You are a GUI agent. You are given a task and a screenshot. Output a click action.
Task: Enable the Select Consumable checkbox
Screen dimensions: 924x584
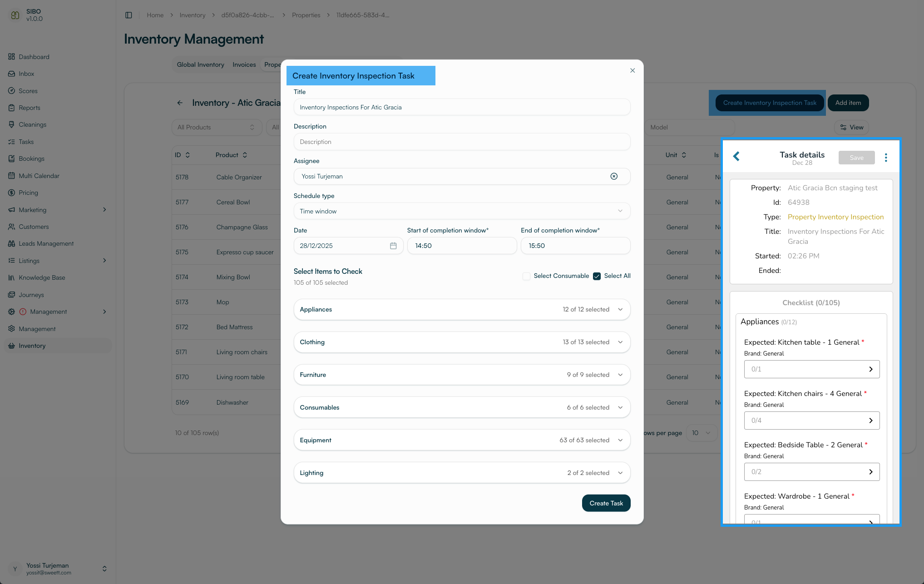coord(526,276)
